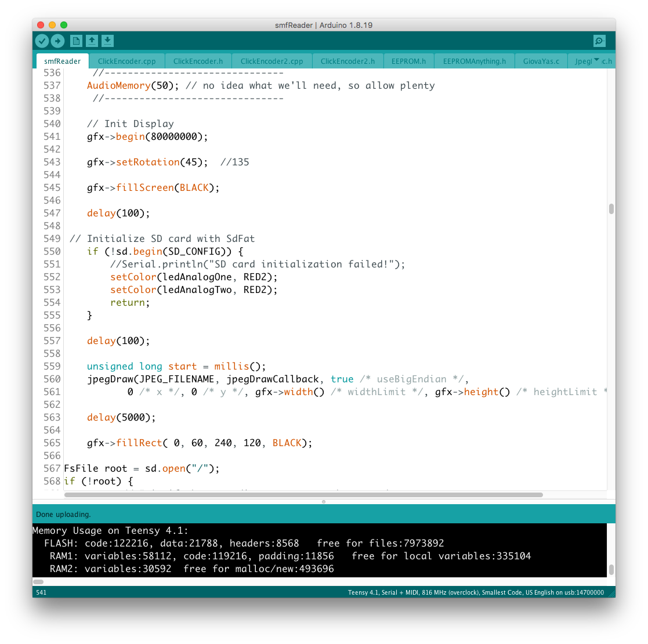Open the EEPROMAnything.h tab
Screen dimensions: 648x644
[475, 61]
